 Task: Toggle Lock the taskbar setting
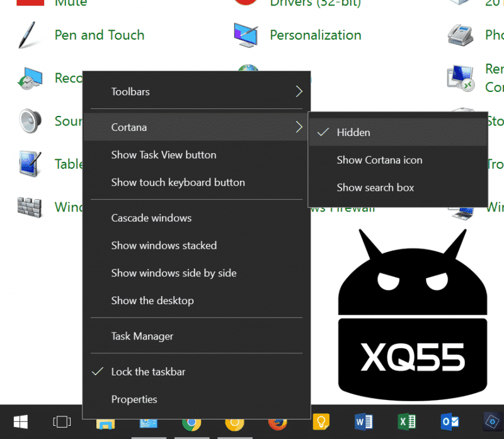coord(148,372)
